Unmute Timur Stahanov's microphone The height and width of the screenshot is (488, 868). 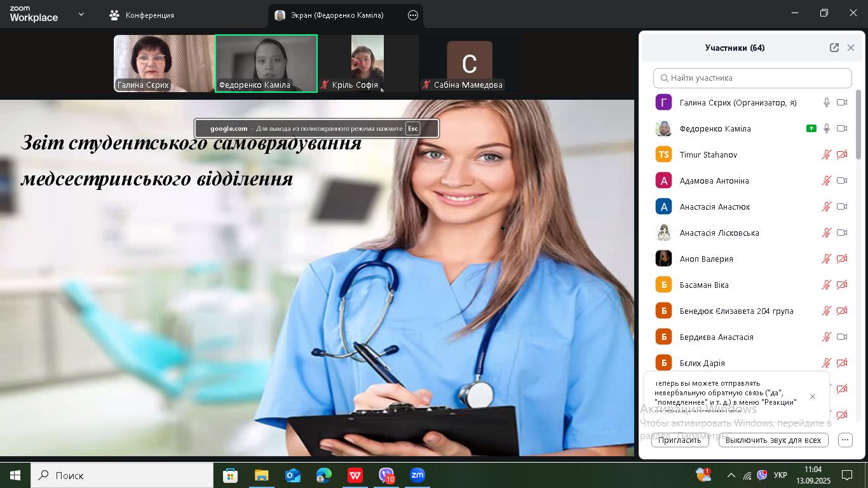click(x=827, y=154)
